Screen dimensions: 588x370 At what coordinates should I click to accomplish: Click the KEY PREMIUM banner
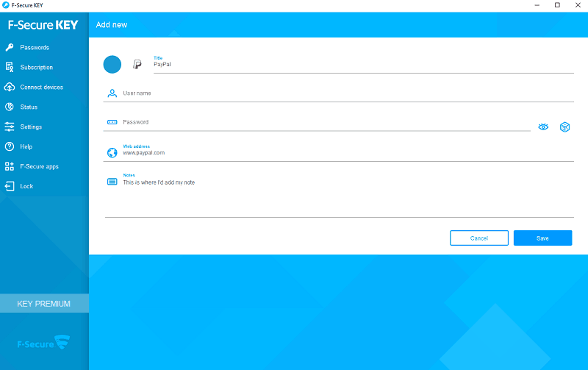44,303
